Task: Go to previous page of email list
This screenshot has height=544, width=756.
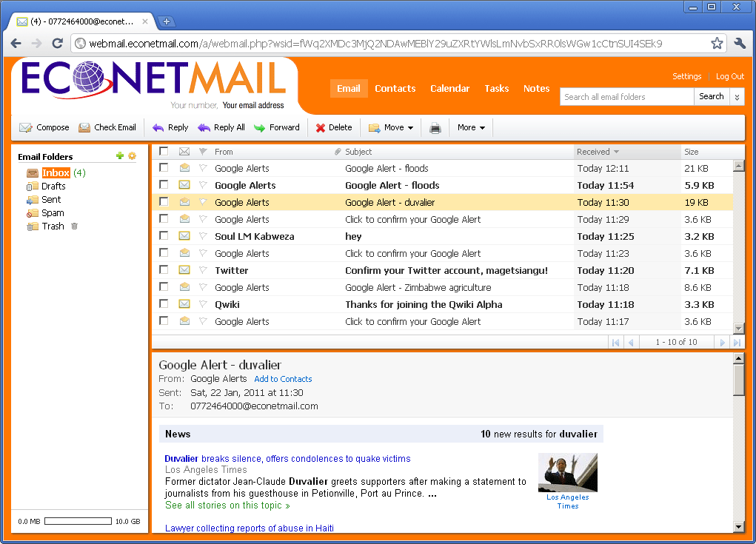Action: [x=631, y=342]
